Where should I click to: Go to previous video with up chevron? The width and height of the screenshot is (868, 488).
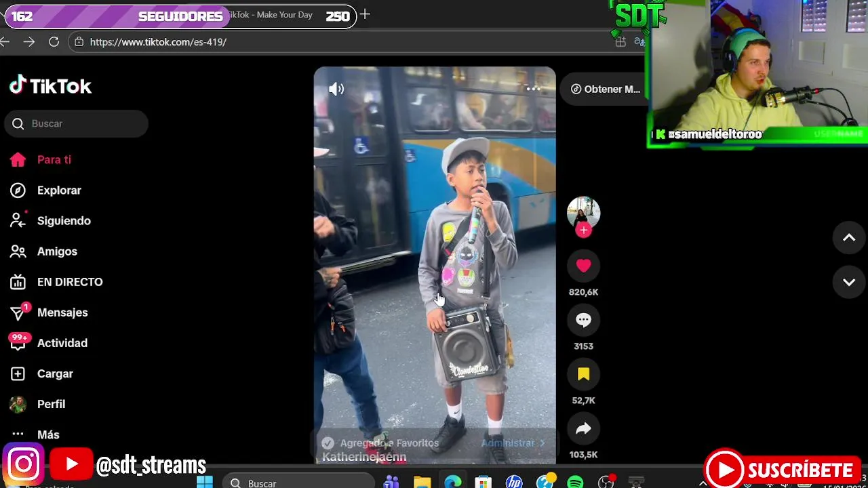tap(849, 238)
